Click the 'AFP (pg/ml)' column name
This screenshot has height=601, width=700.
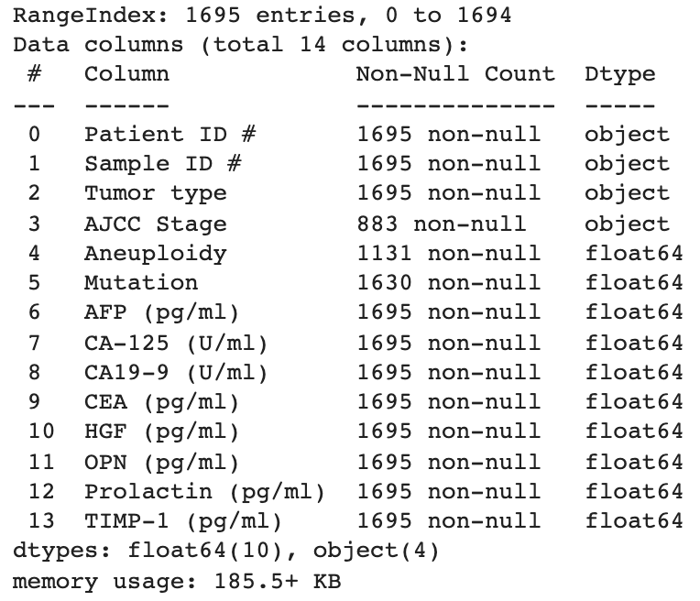click(162, 312)
